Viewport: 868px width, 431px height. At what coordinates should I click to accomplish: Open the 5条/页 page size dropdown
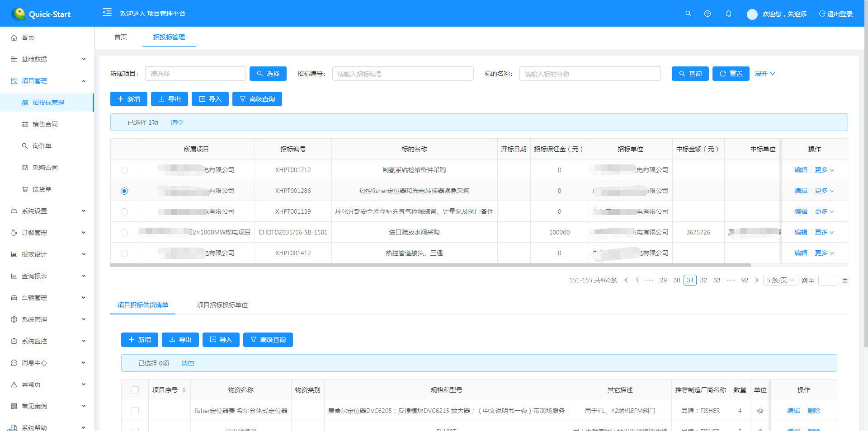click(780, 280)
